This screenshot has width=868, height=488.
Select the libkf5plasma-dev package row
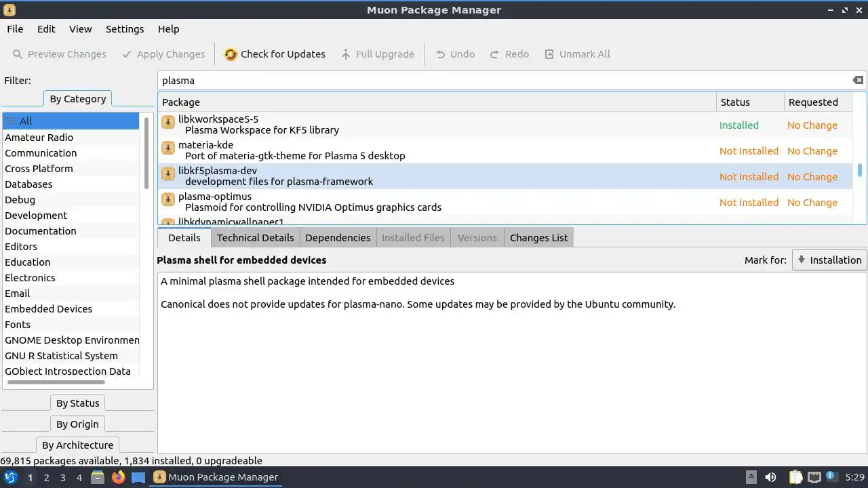pos(434,176)
